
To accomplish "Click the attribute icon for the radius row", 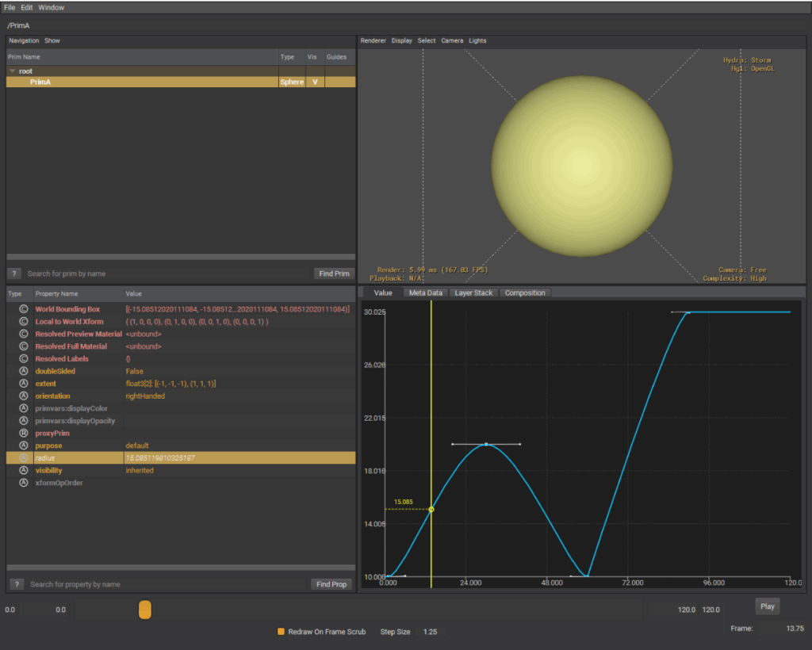I will (x=23, y=458).
